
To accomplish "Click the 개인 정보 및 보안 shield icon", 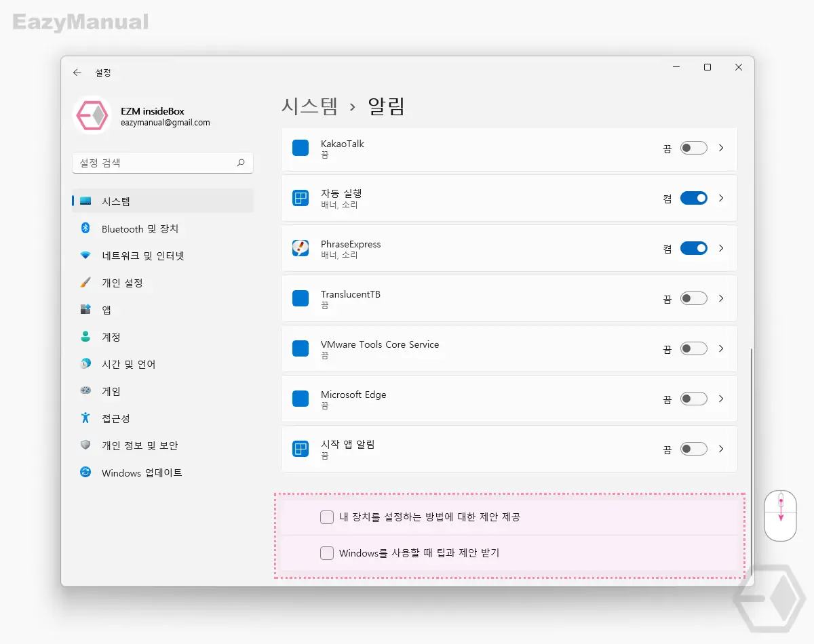I will pos(85,445).
